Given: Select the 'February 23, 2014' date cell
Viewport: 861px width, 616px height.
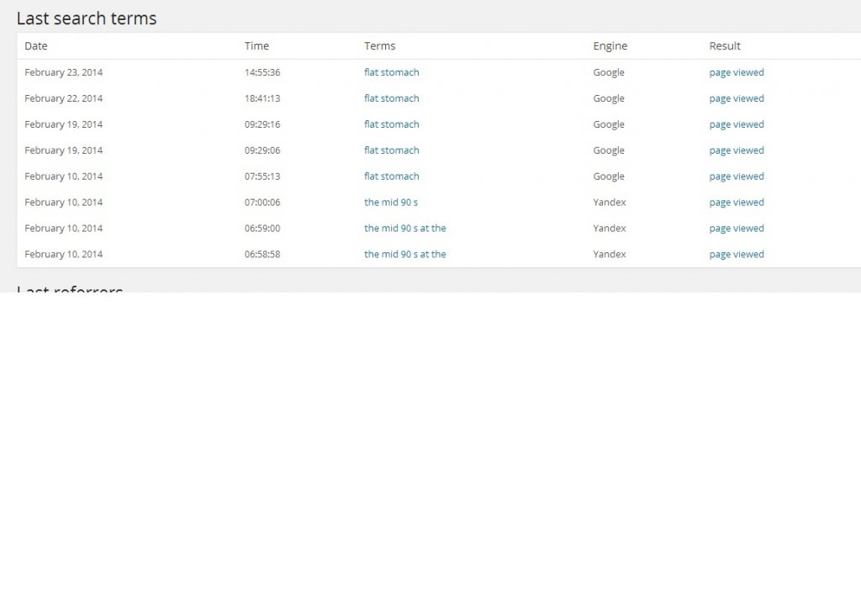Looking at the screenshot, I should (64, 72).
